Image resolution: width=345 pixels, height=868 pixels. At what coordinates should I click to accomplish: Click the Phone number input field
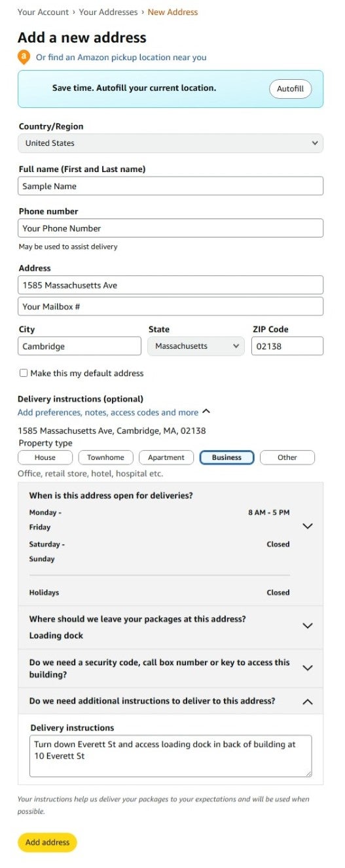tap(170, 228)
